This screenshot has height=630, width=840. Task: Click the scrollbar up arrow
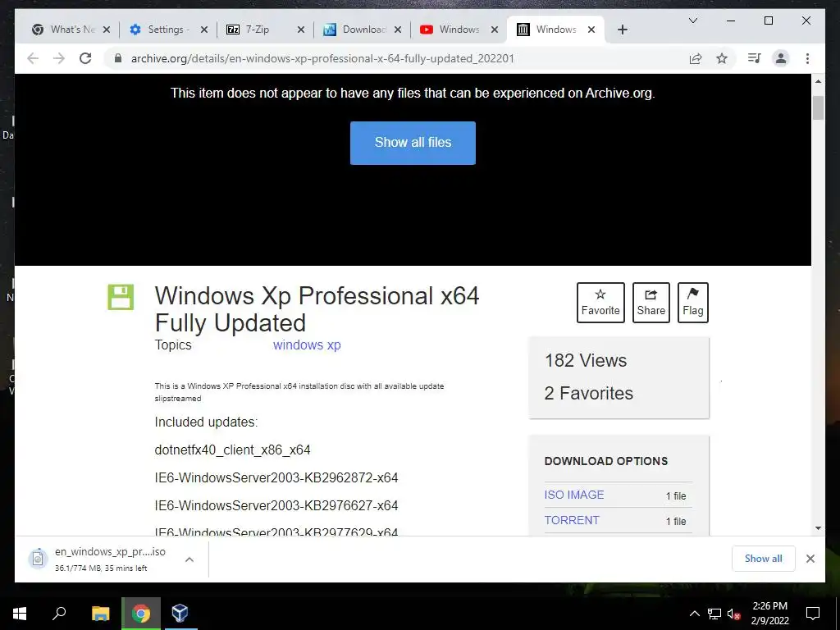point(818,81)
